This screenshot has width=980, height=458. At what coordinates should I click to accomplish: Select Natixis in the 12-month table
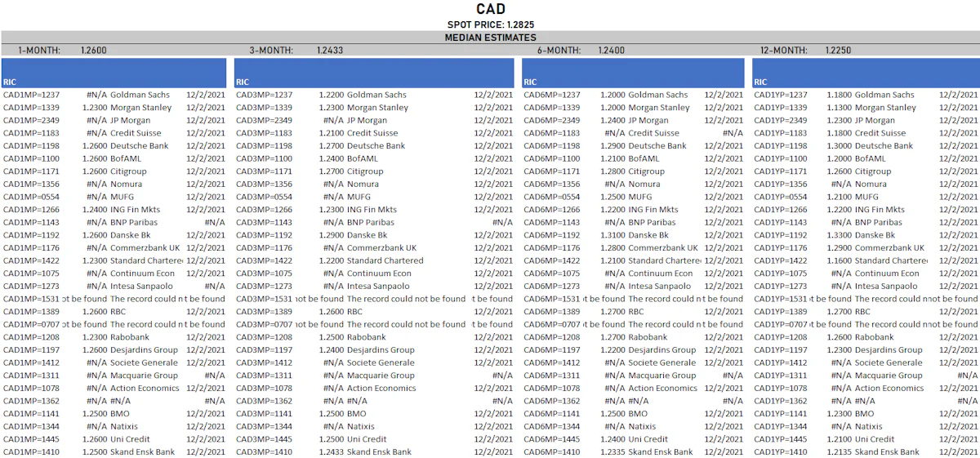(x=869, y=426)
